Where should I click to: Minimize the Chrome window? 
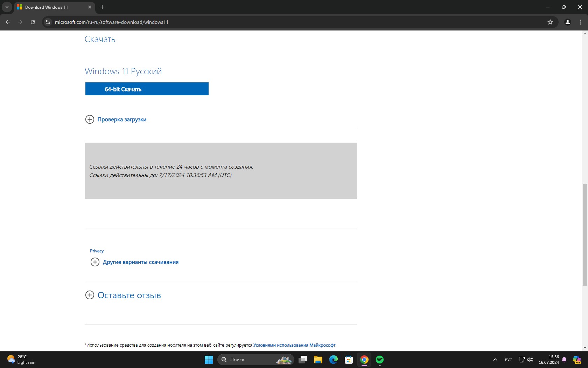point(548,7)
